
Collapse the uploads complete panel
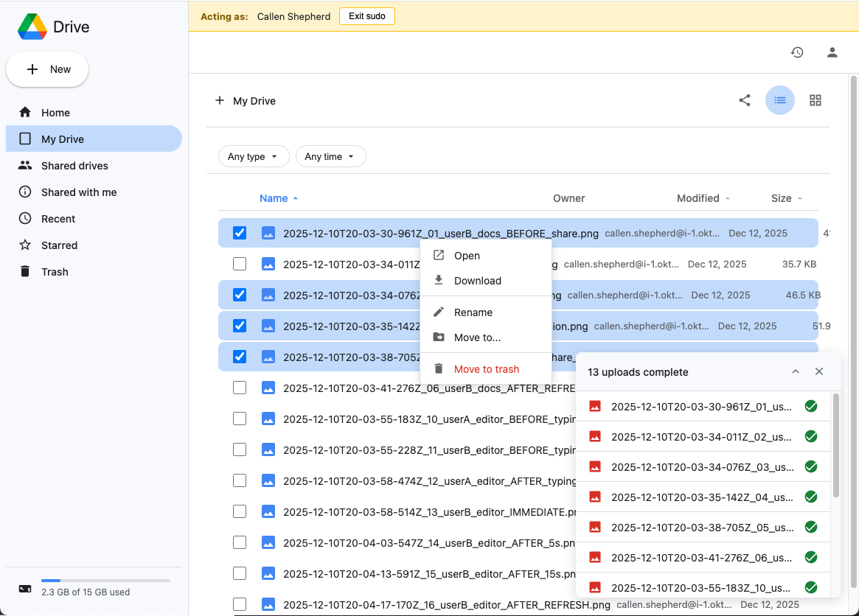tap(796, 371)
